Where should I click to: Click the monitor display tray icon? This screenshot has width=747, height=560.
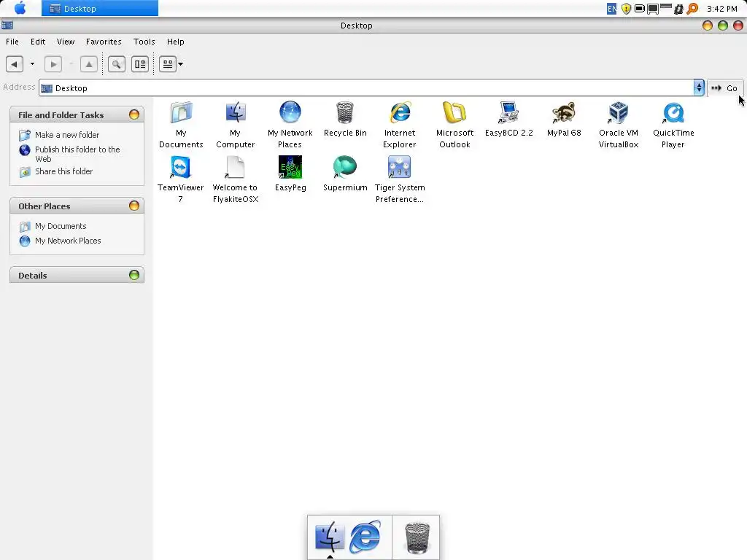click(653, 9)
